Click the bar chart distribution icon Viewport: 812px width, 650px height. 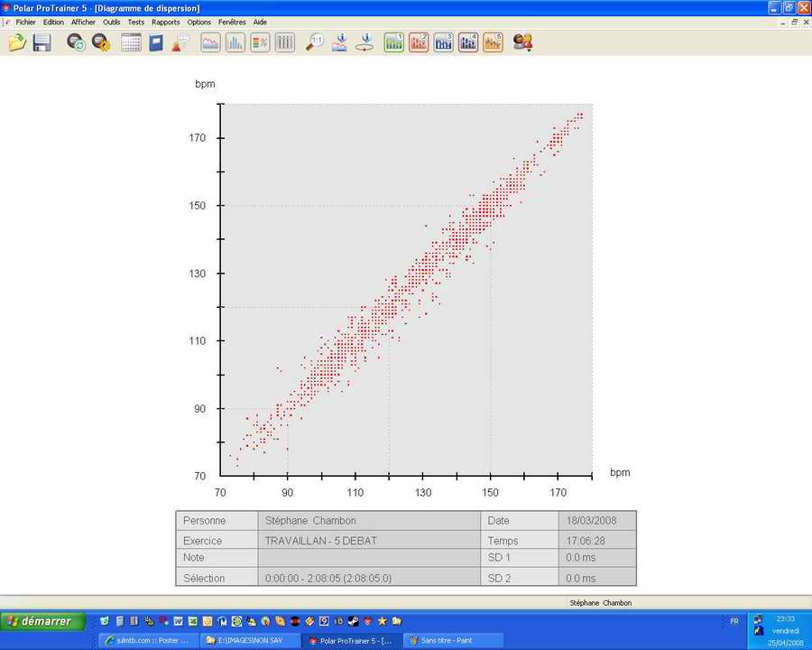[235, 42]
